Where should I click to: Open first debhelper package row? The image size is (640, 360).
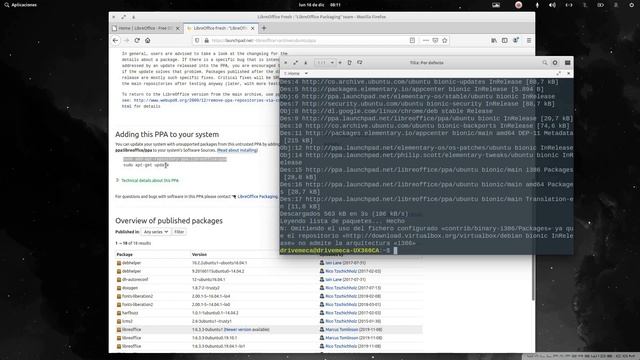tap(131, 263)
